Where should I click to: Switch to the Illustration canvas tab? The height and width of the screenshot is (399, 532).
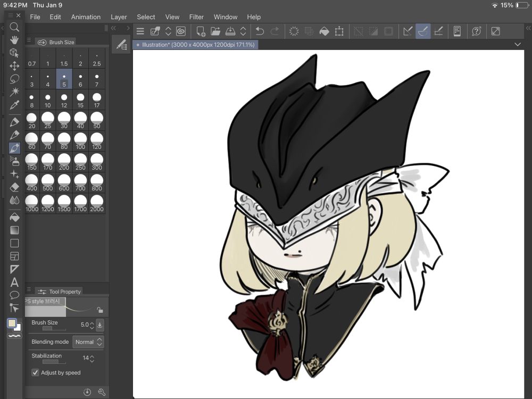pyautogui.click(x=195, y=45)
